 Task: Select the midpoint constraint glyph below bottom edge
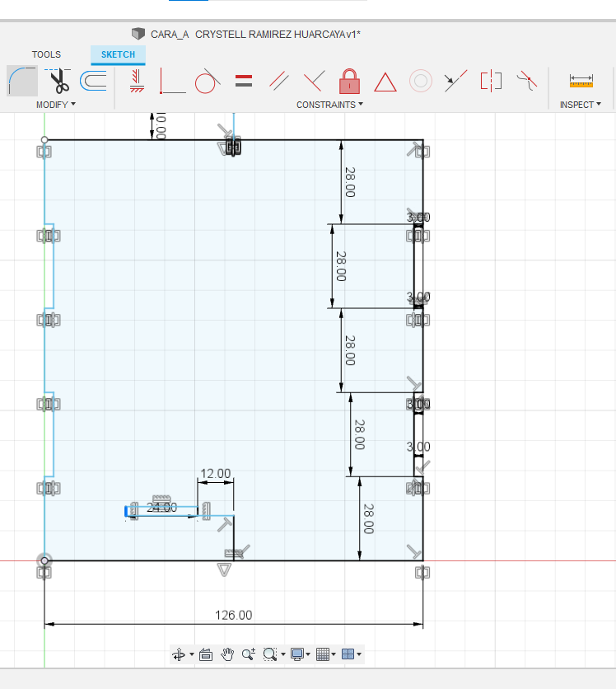[224, 570]
